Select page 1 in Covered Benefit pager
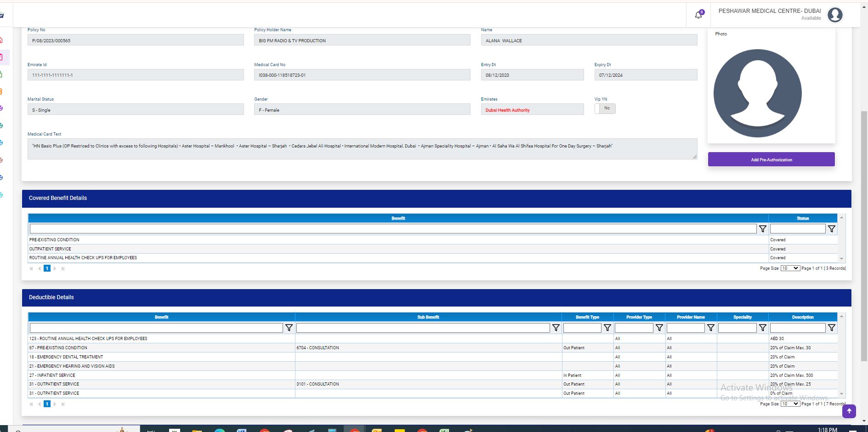 [x=47, y=268]
